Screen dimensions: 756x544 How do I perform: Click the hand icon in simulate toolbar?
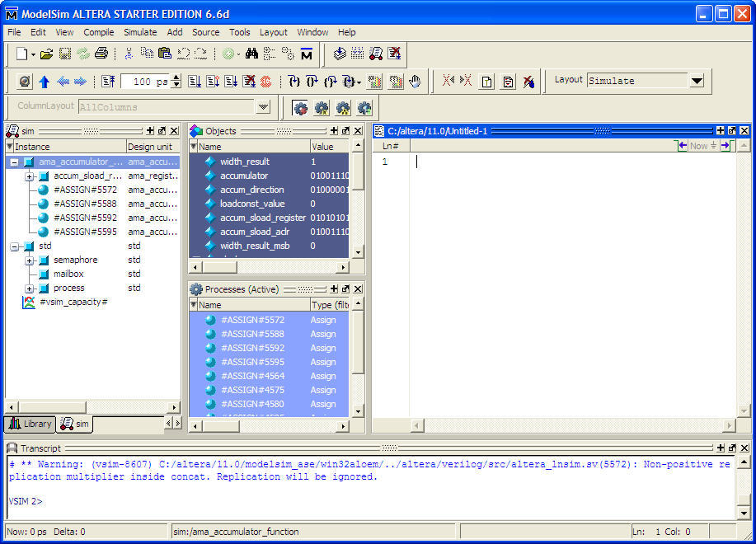point(416,82)
